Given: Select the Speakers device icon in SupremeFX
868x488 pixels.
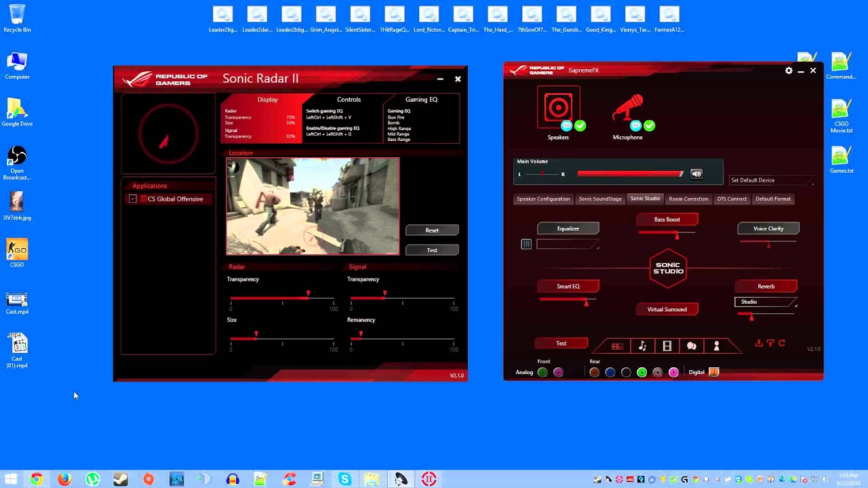Looking at the screenshot, I should [558, 107].
